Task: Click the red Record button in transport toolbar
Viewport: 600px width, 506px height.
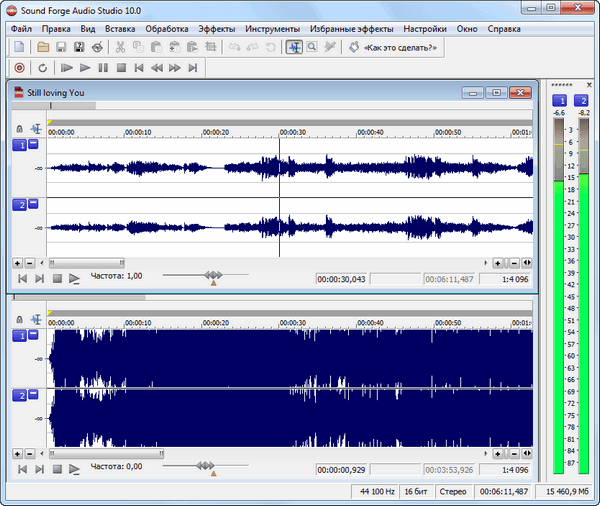Action: 19,68
